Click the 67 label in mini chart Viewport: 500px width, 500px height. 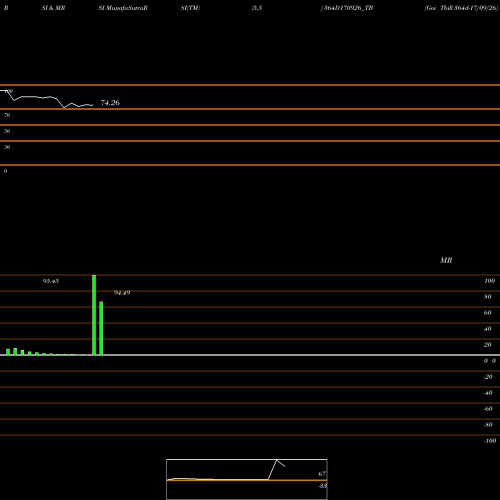point(322,474)
